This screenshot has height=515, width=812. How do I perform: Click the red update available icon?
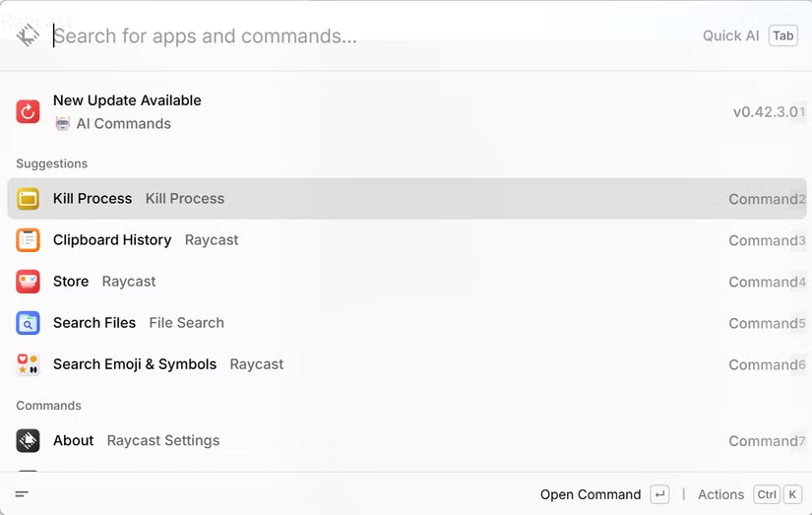28,112
